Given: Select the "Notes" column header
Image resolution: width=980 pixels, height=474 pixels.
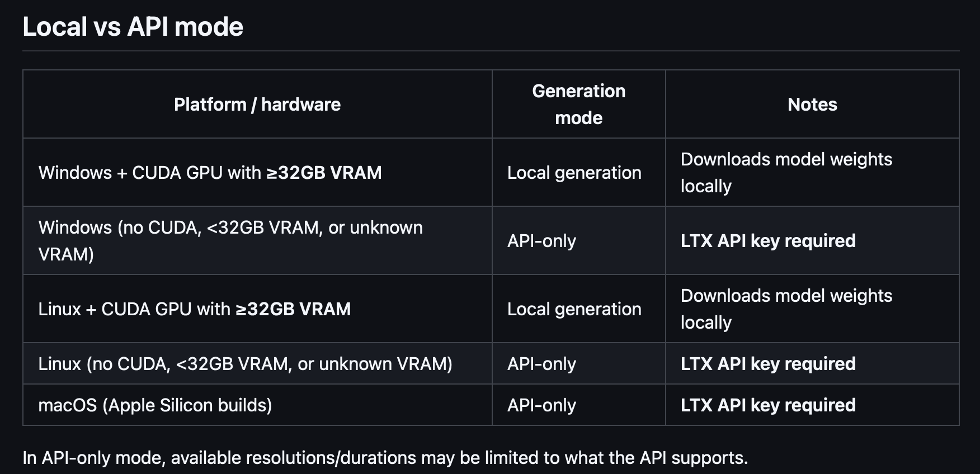Looking at the screenshot, I should tap(812, 105).
